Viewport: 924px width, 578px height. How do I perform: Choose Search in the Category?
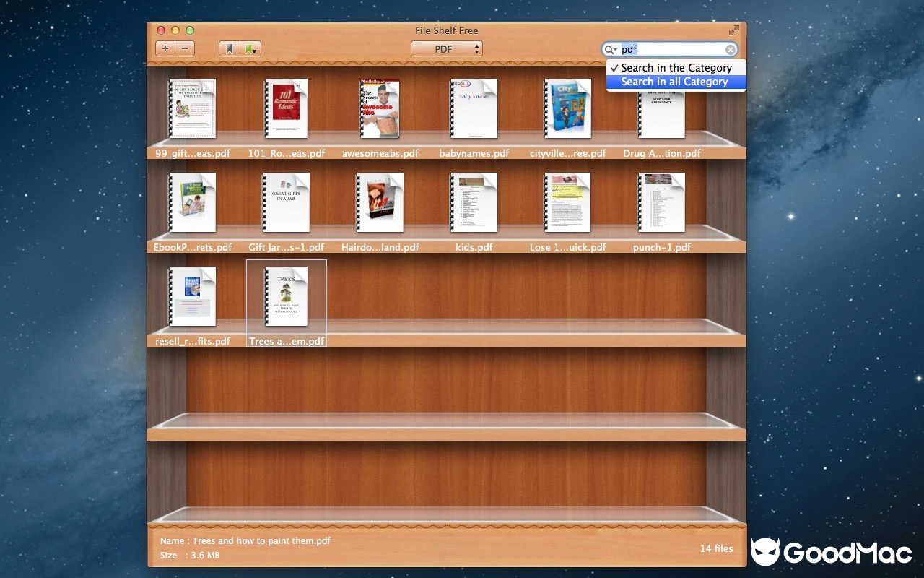[676, 67]
